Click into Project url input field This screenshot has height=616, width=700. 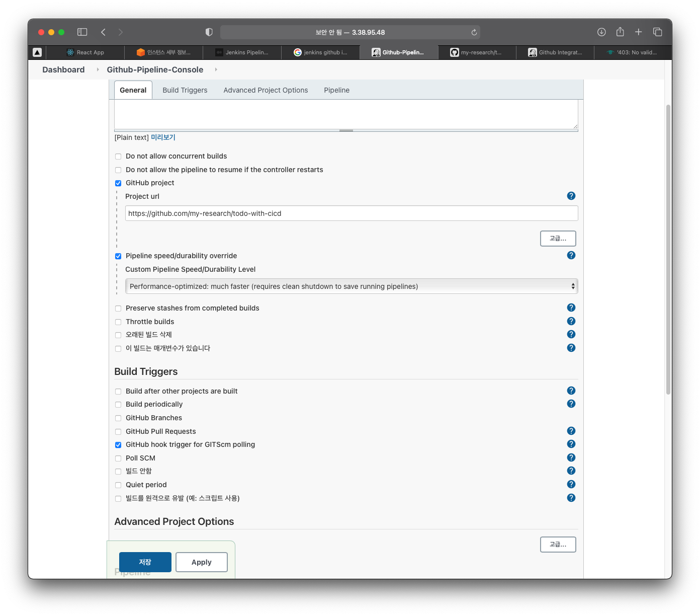point(352,213)
